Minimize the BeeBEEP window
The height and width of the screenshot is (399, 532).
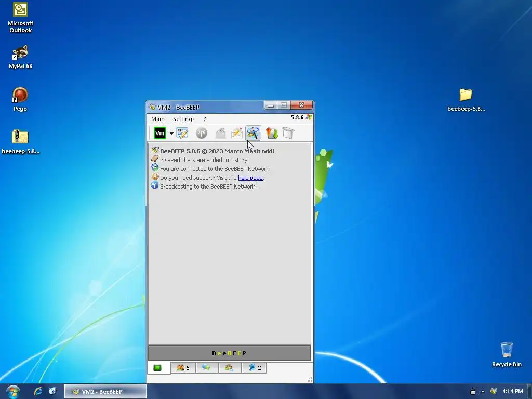click(x=270, y=105)
